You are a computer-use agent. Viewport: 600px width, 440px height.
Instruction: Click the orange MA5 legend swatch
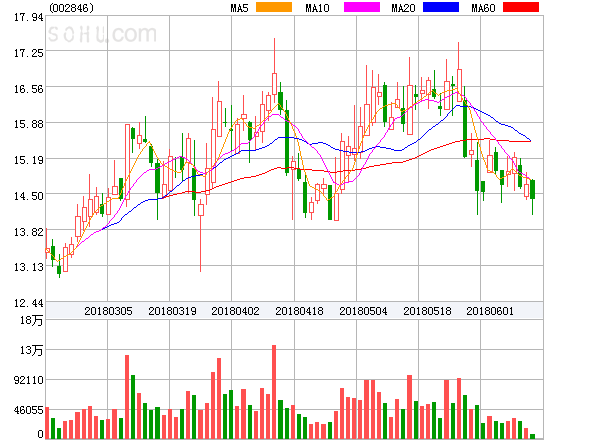pyautogui.click(x=274, y=7)
